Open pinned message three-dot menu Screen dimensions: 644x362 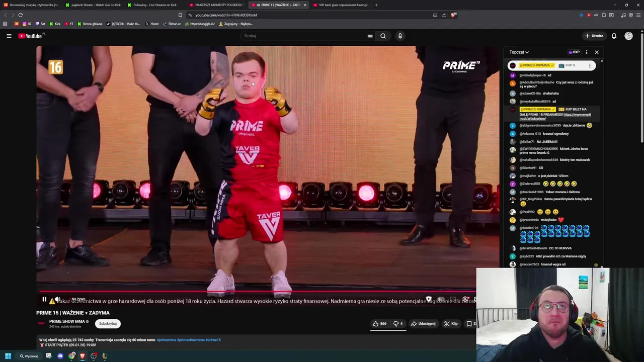590,65
